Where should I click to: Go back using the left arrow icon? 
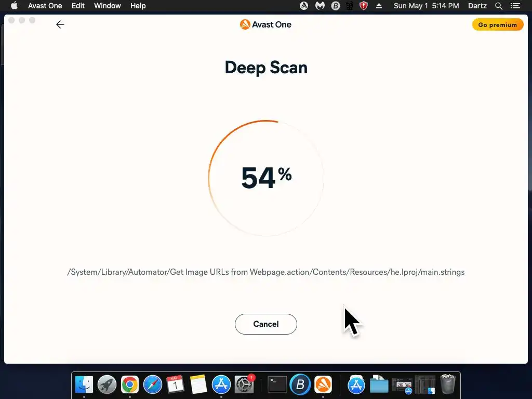click(x=60, y=24)
